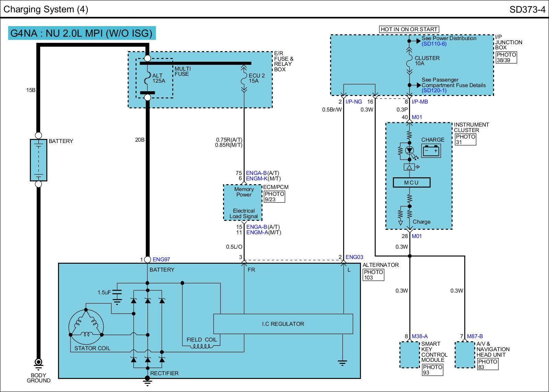Open PHOTO 9/23 for the ECM/PCM
The height and width of the screenshot is (392, 549).
(x=274, y=197)
